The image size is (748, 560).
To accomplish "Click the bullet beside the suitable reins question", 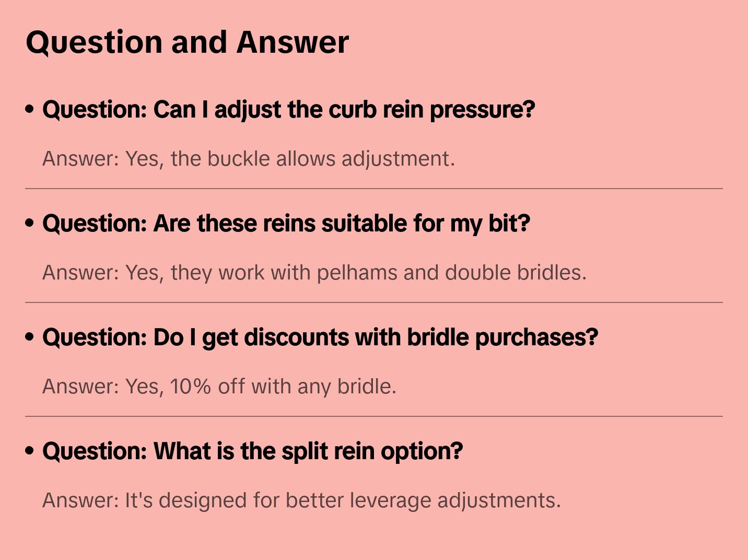I will 30,223.
